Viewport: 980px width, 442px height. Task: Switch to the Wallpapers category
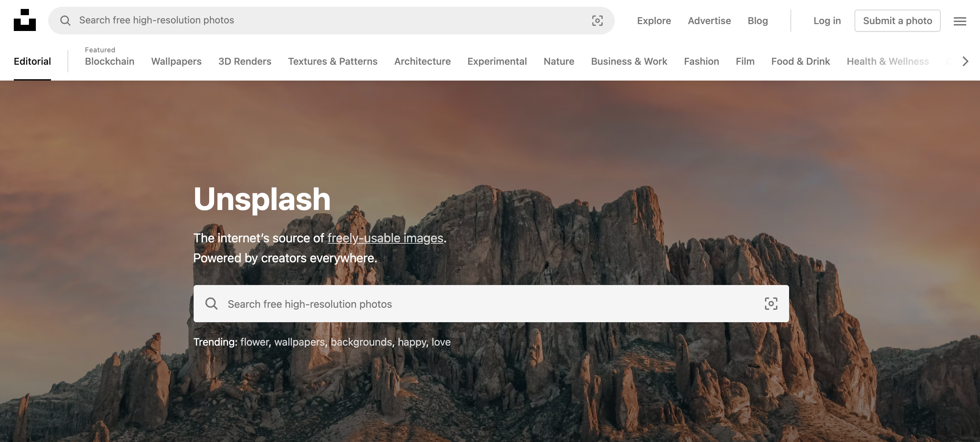(x=176, y=61)
